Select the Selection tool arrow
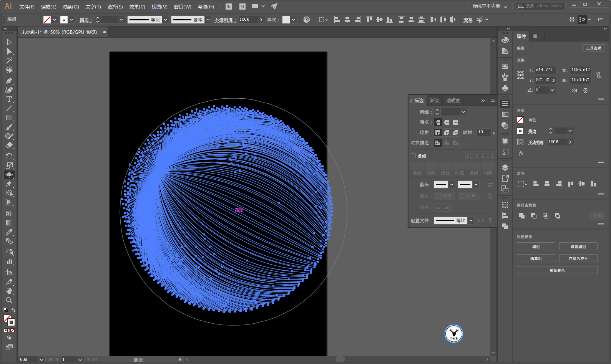 click(x=9, y=42)
